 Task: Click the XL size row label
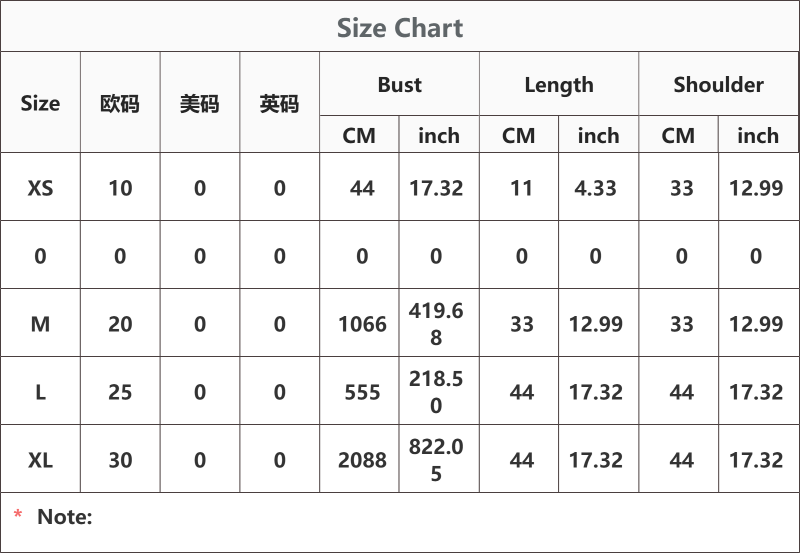tap(40, 460)
